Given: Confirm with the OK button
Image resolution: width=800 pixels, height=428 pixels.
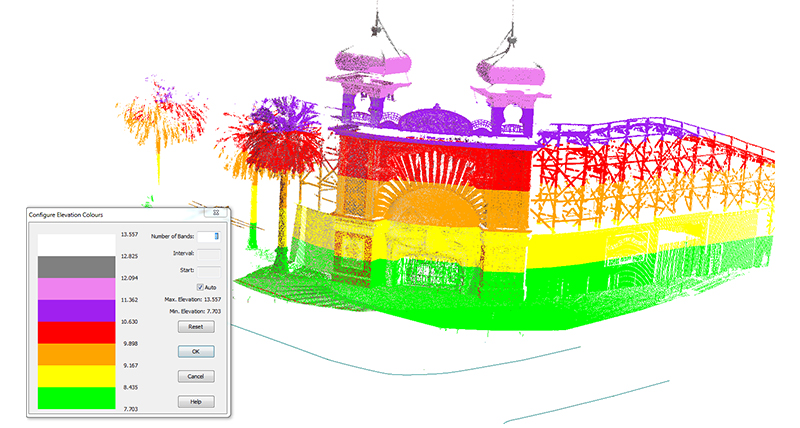Looking at the screenshot, I should point(195,351).
